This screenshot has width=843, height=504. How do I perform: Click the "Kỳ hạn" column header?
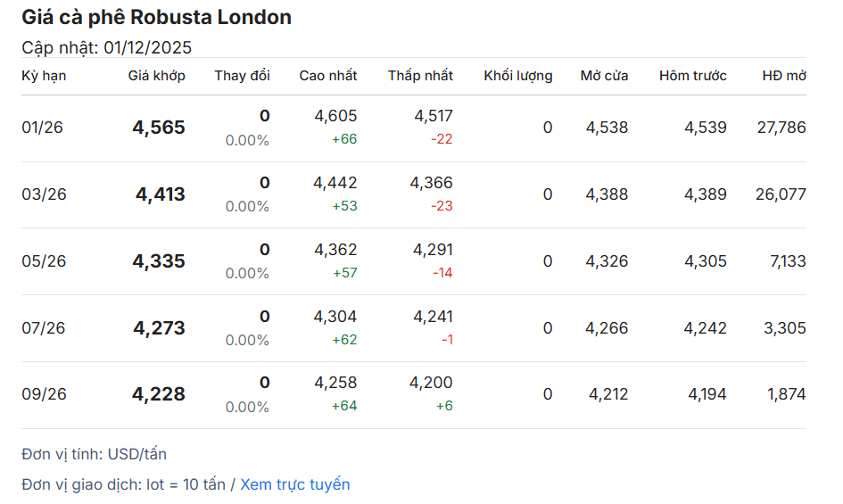(x=44, y=76)
